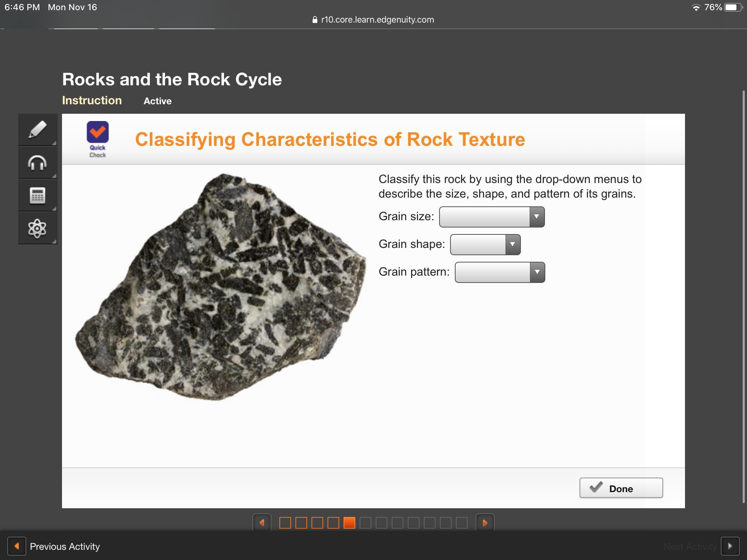
Task: Click the headphones audio tool
Action: (38, 163)
